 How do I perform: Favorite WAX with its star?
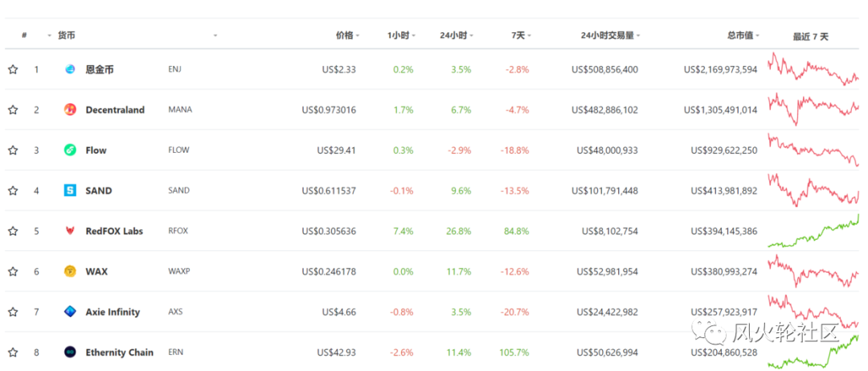(x=13, y=272)
